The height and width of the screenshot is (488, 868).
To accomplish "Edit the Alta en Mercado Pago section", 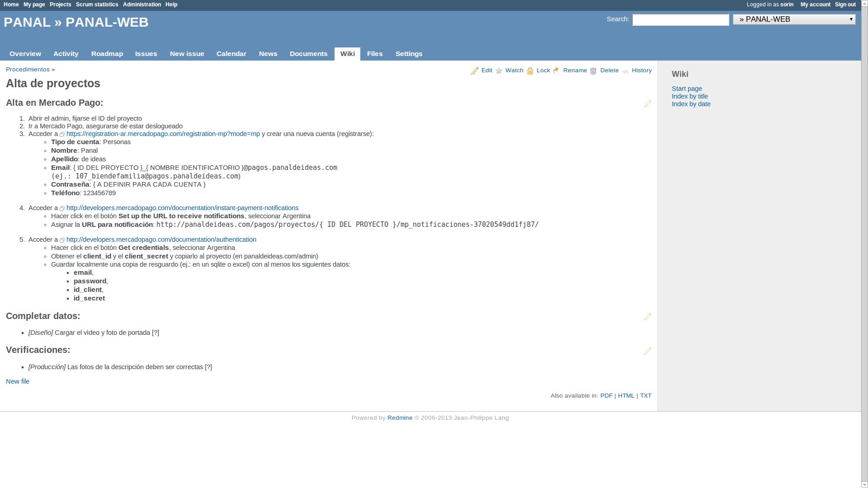I will [647, 104].
